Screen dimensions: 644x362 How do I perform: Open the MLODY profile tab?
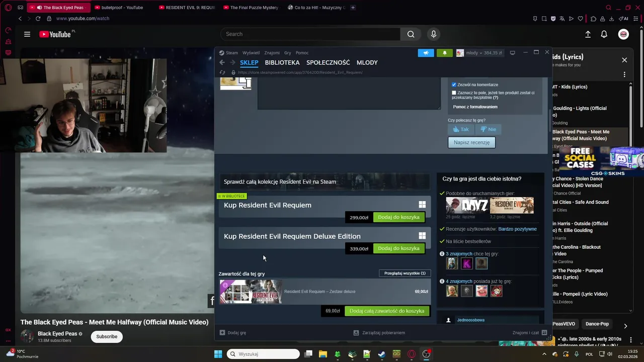(367, 63)
